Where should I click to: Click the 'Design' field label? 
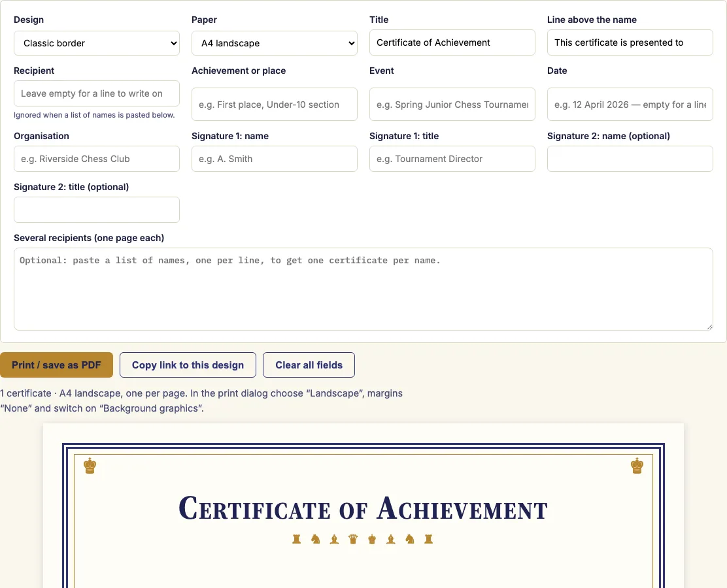tap(29, 20)
